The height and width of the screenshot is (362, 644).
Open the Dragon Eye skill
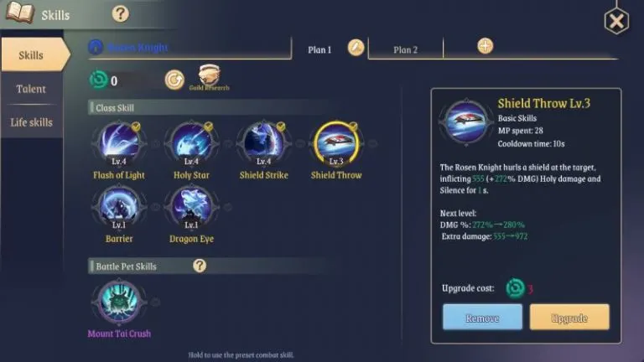point(191,207)
